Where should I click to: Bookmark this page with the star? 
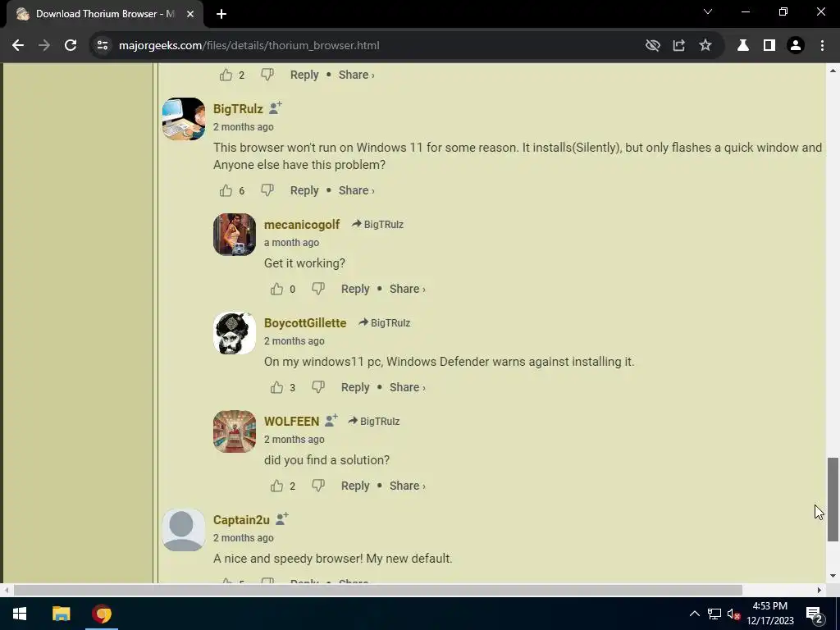[x=705, y=46]
